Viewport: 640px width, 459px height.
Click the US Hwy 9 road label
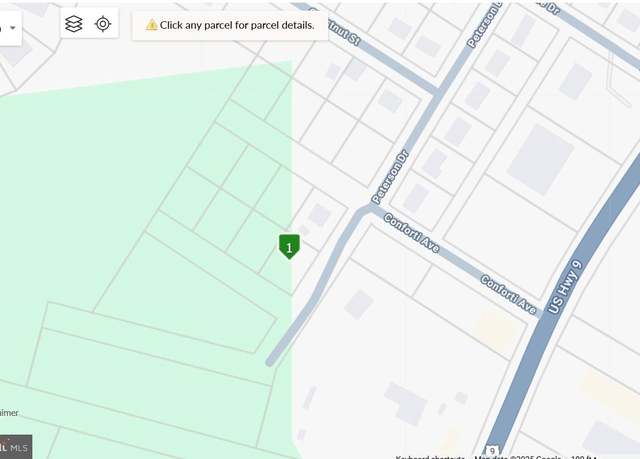(x=565, y=287)
